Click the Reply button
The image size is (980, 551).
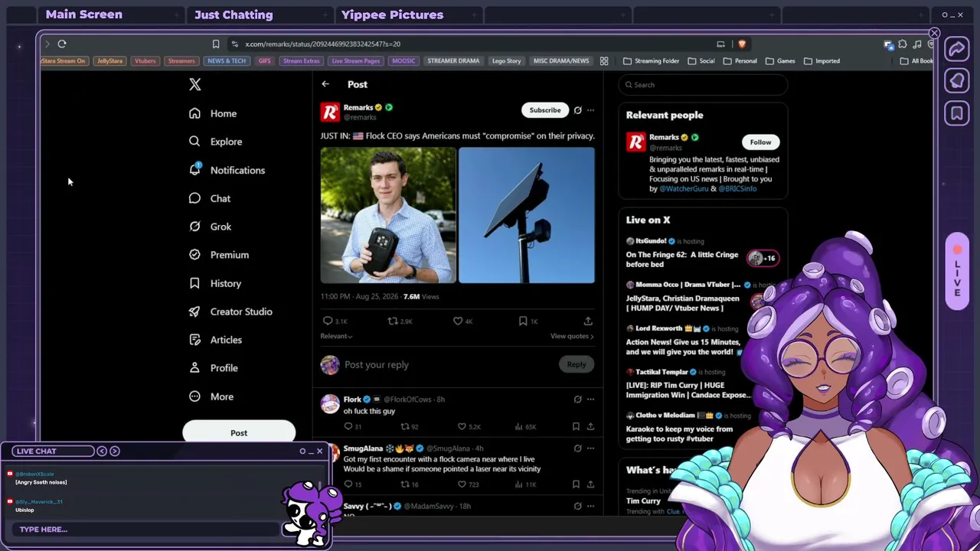577,365
